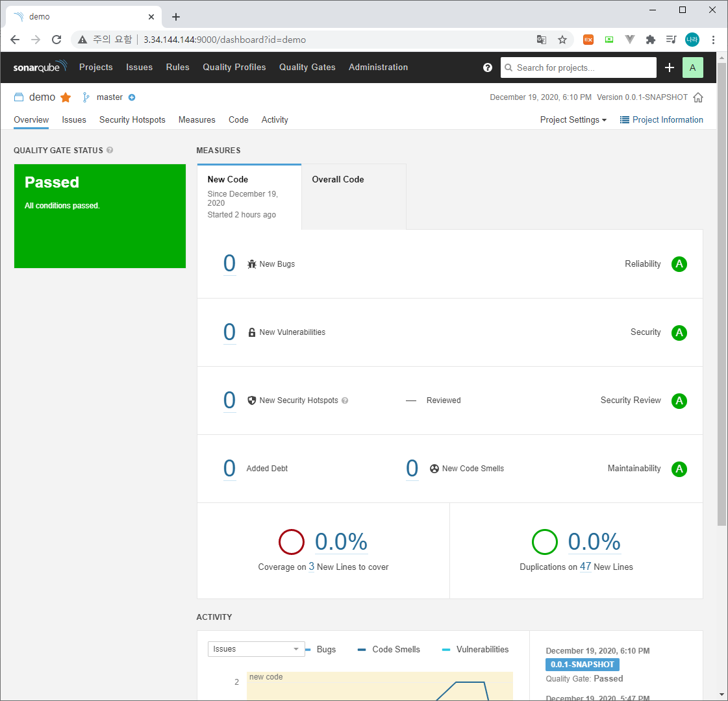Click the browser address bar URL
The height and width of the screenshot is (701, 728).
tap(224, 40)
